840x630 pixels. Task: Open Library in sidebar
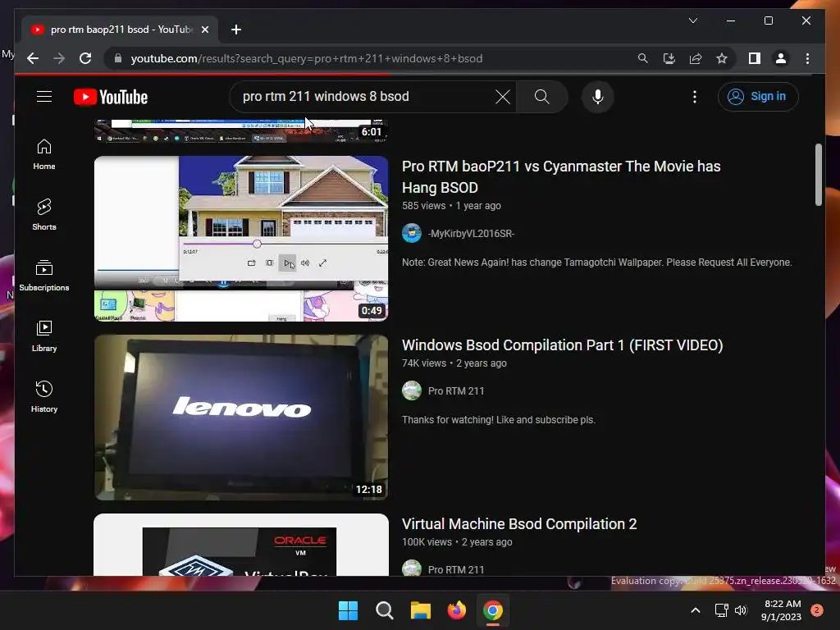pos(44,336)
